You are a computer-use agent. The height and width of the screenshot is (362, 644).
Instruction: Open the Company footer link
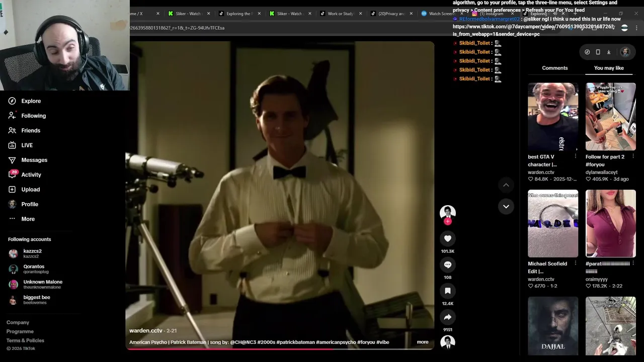tap(18, 322)
